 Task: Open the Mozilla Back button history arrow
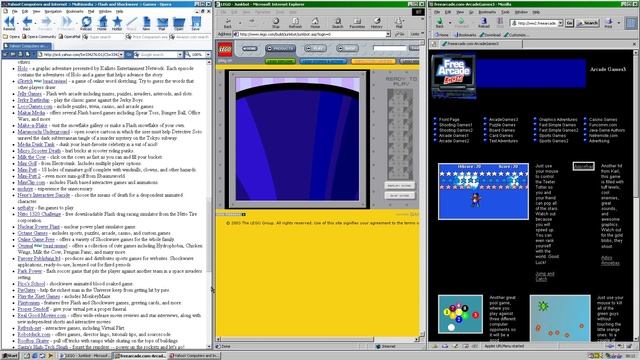[x=450, y=23]
